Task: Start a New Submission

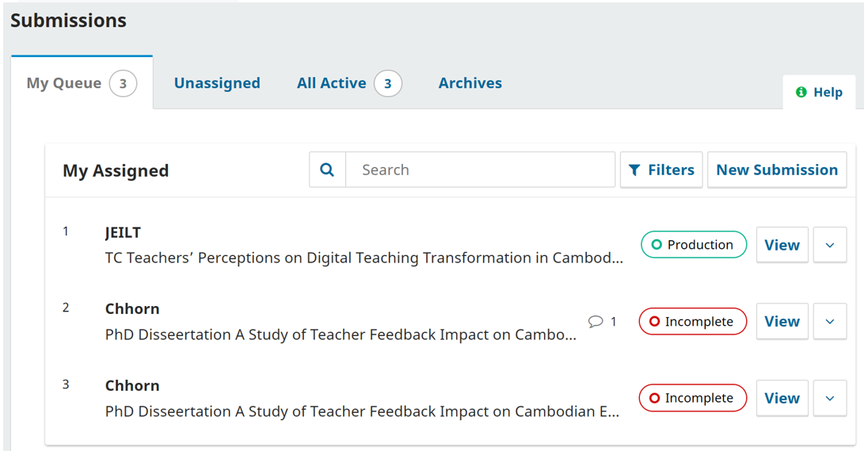Action: [777, 170]
